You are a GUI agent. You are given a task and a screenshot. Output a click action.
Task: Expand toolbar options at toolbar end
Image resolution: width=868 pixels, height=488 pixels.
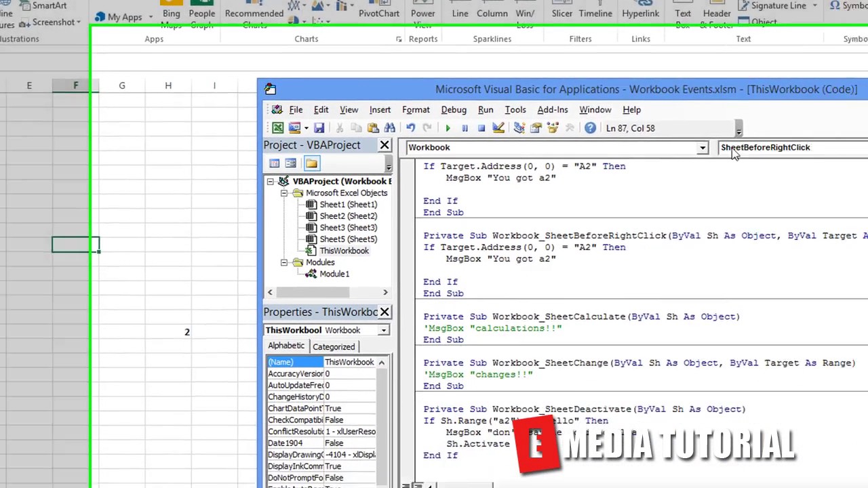pos(738,129)
